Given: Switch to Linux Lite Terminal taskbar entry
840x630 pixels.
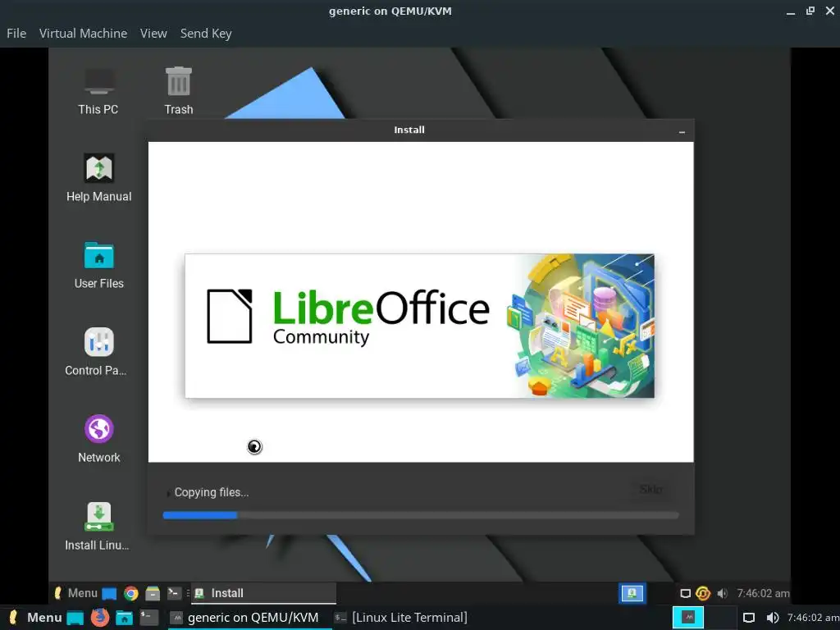Looking at the screenshot, I should tap(400, 618).
